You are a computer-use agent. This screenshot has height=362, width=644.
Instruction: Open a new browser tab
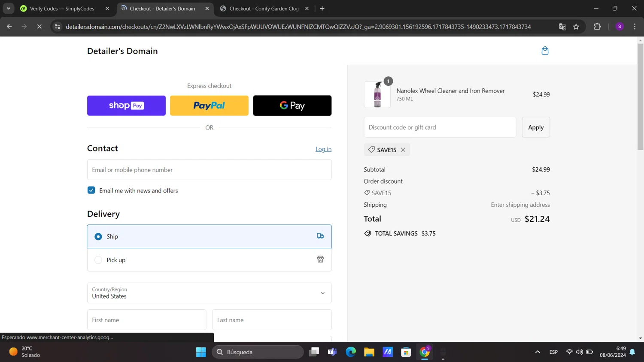coord(322,9)
